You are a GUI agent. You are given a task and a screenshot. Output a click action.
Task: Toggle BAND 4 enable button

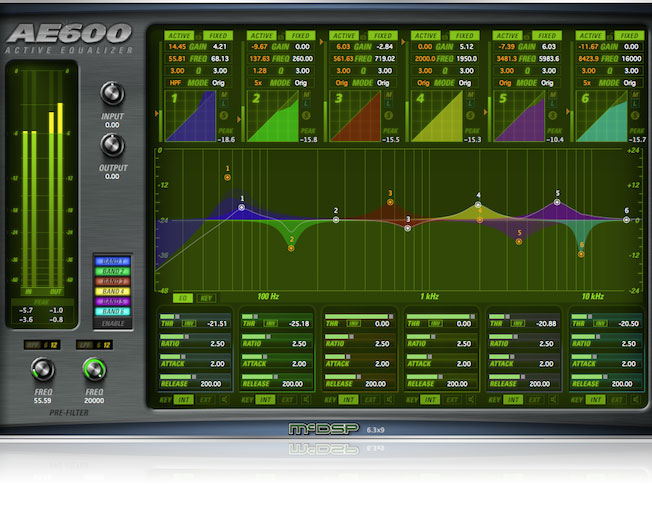(x=111, y=291)
